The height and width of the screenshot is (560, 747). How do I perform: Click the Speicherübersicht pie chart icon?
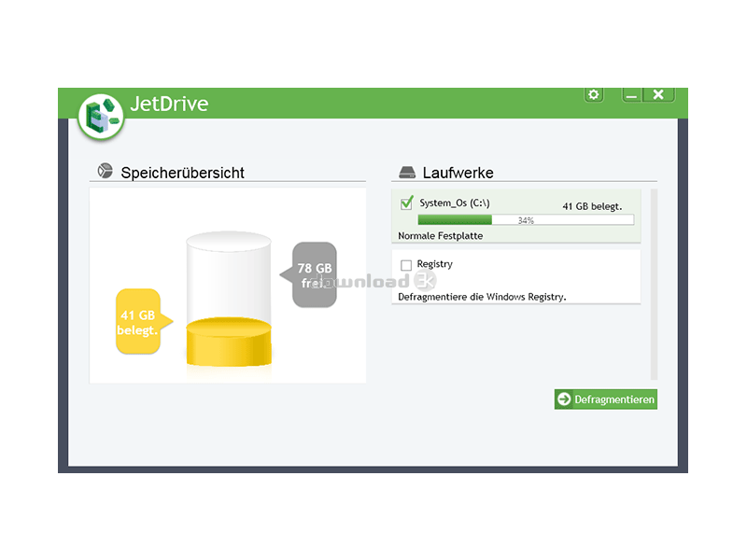106,171
